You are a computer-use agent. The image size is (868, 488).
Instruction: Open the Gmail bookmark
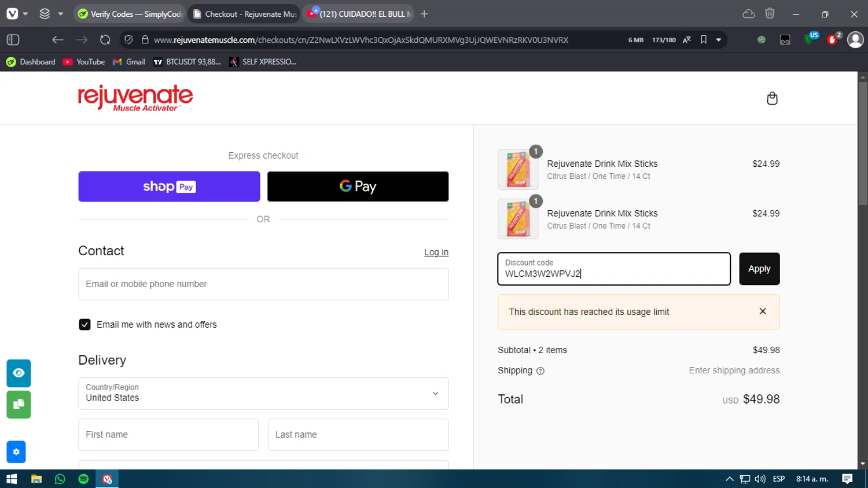pyautogui.click(x=129, y=62)
